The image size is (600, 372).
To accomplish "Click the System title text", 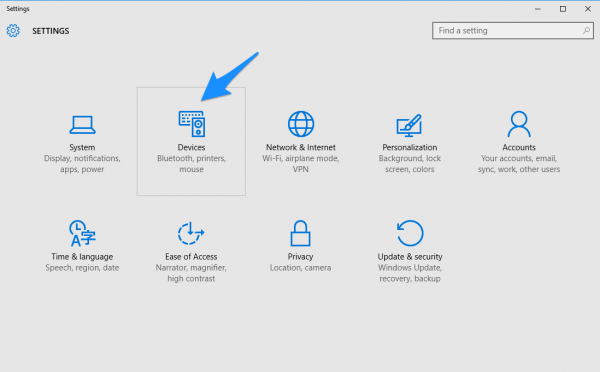I will point(82,147).
